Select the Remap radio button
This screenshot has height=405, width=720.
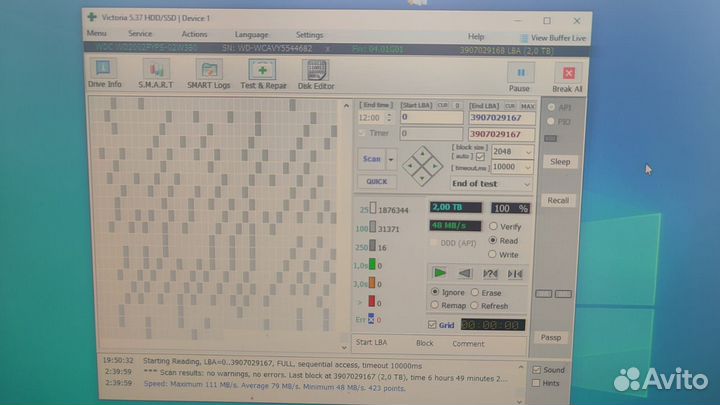[434, 305]
